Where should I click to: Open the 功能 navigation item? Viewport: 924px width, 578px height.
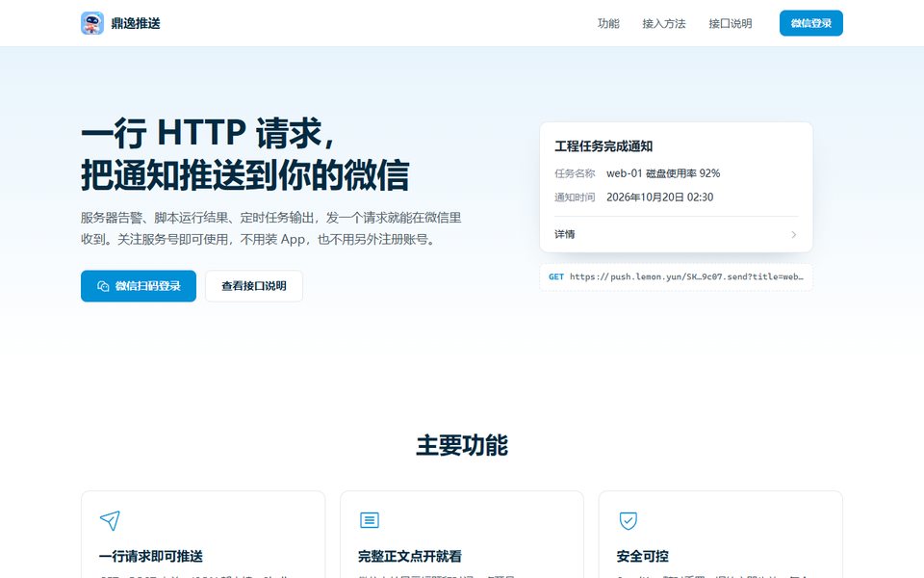(x=608, y=23)
